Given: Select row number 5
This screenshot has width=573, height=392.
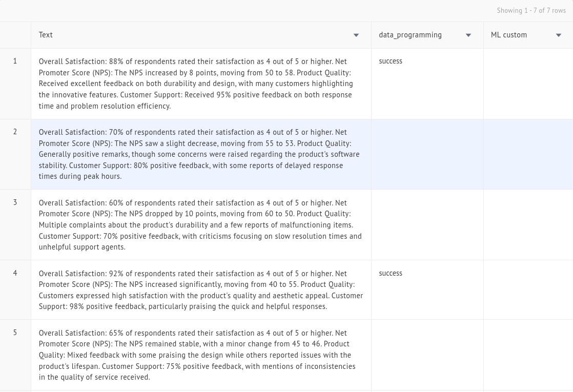Looking at the screenshot, I should (15, 333).
